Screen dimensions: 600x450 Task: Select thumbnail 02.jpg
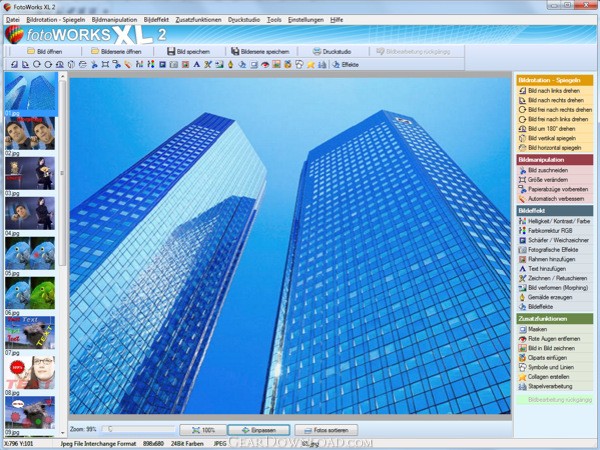(30, 133)
